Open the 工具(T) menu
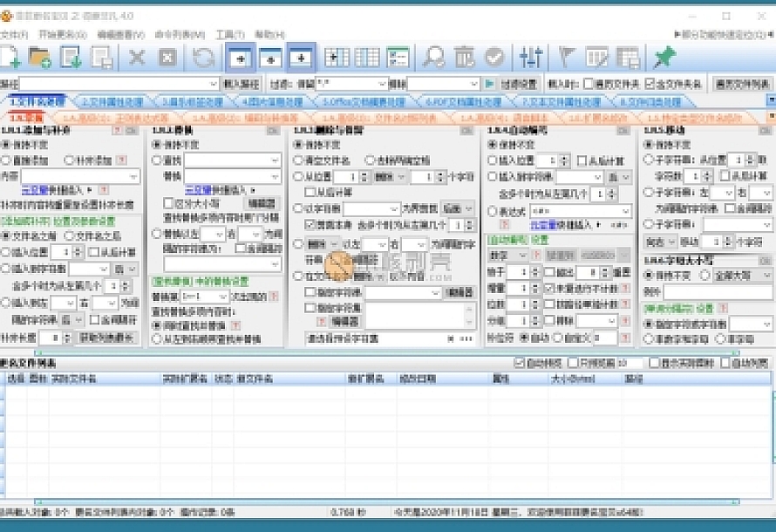Viewport: 776px width, 532px height. [x=229, y=35]
